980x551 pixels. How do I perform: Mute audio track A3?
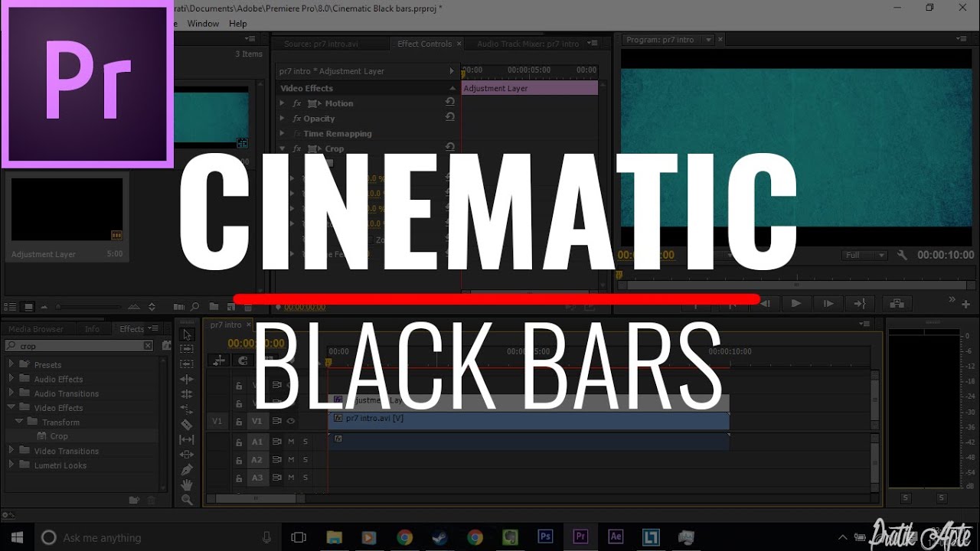291,478
